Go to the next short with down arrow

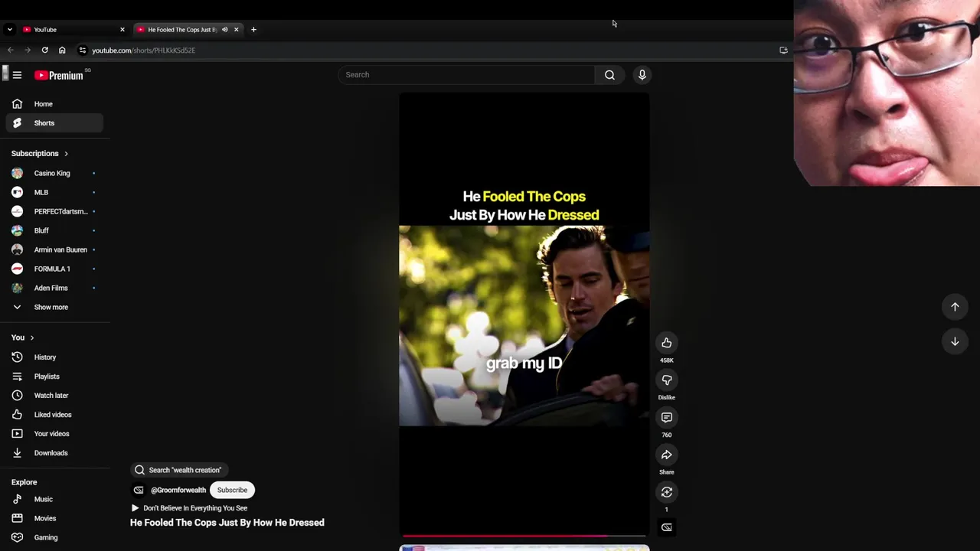pos(955,342)
